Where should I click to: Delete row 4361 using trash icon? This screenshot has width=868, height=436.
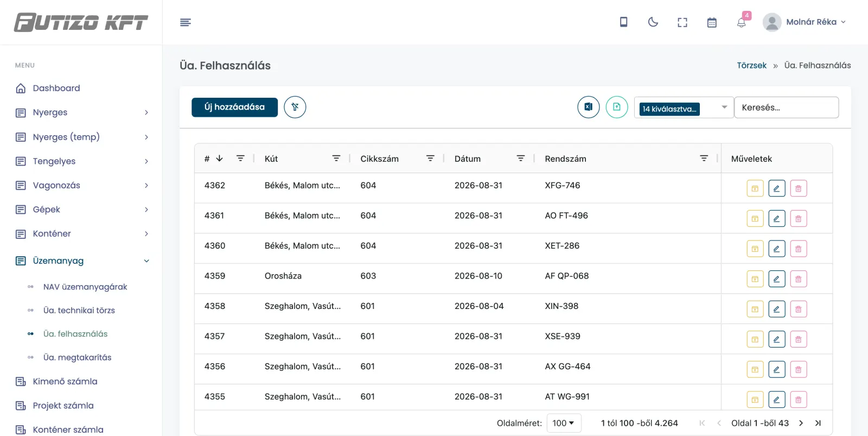pyautogui.click(x=799, y=219)
